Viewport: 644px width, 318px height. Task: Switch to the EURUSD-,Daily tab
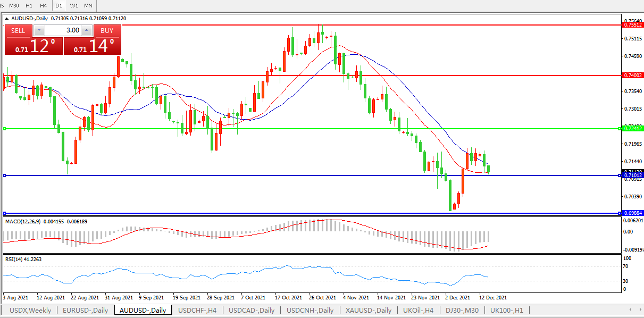[85, 310]
